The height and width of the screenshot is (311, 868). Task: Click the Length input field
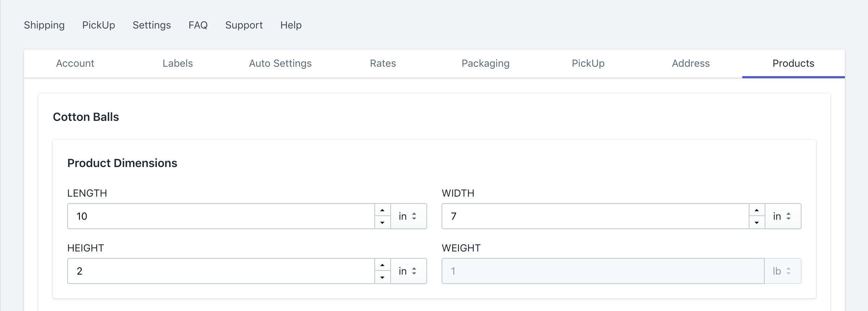[x=221, y=216]
